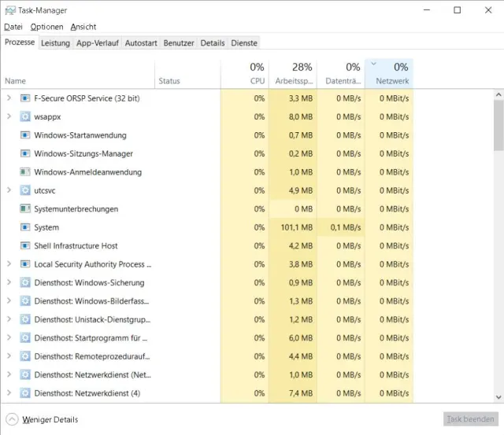Click the Shell Infrastructure Host icon
The height and width of the screenshot is (435, 504).
[x=25, y=246]
